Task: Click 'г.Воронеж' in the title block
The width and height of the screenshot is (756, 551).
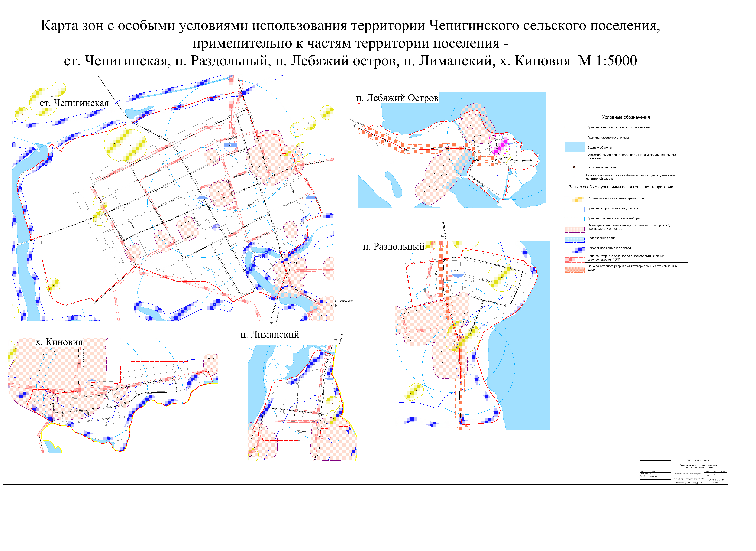Action: click(x=716, y=482)
